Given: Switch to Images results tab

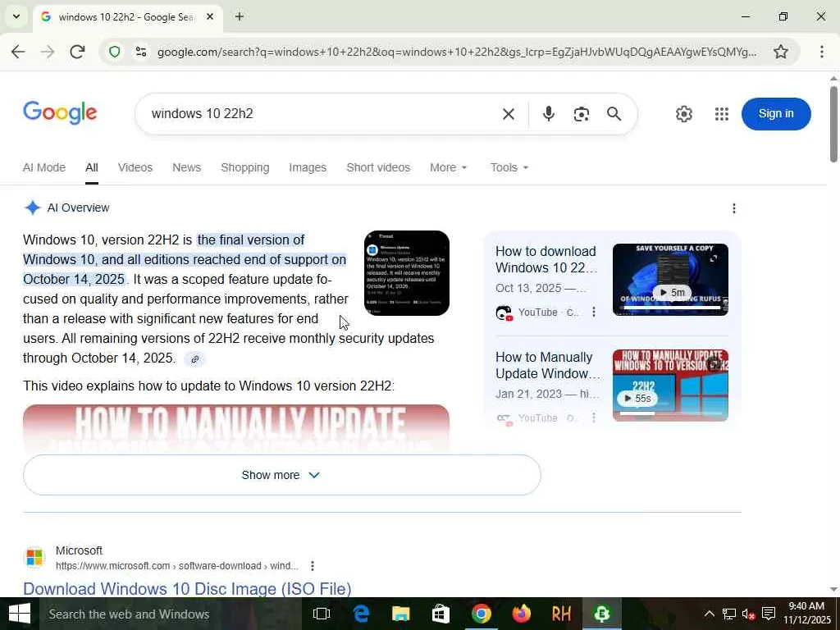Looking at the screenshot, I should [x=308, y=167].
